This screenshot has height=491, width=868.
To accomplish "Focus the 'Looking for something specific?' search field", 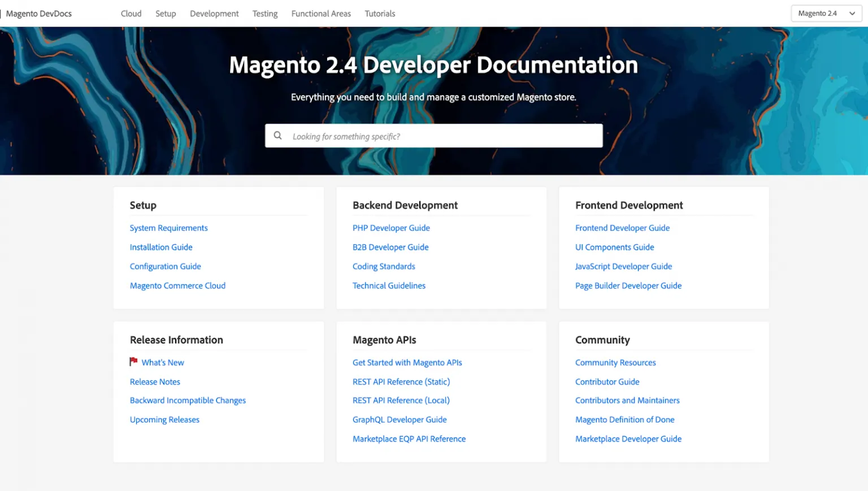I will click(433, 136).
